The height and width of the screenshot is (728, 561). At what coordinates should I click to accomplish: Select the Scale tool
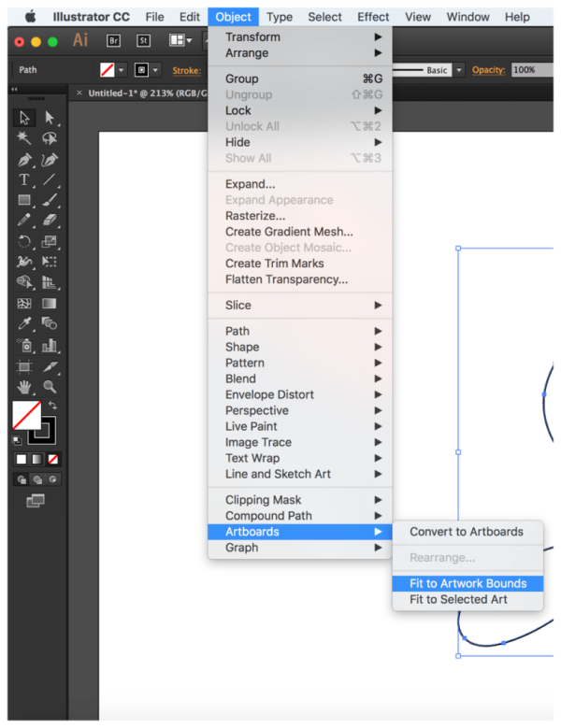click(50, 241)
